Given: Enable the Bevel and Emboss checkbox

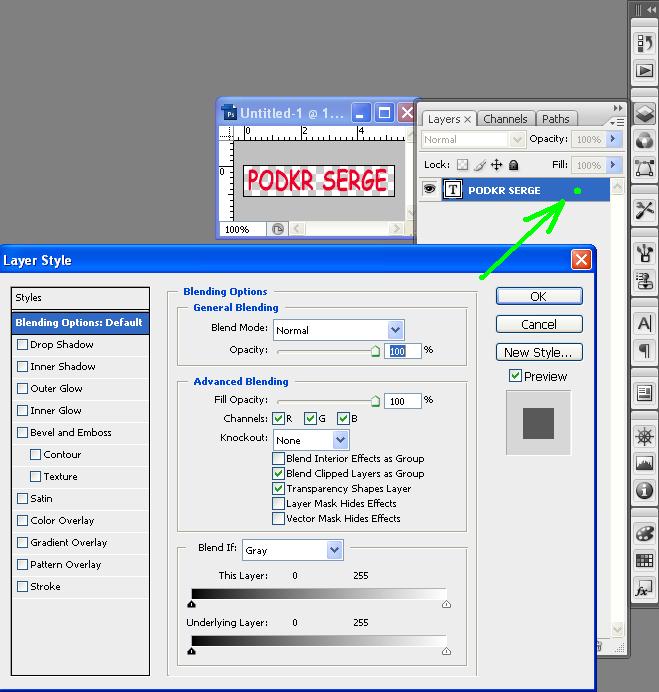Looking at the screenshot, I should [22, 432].
